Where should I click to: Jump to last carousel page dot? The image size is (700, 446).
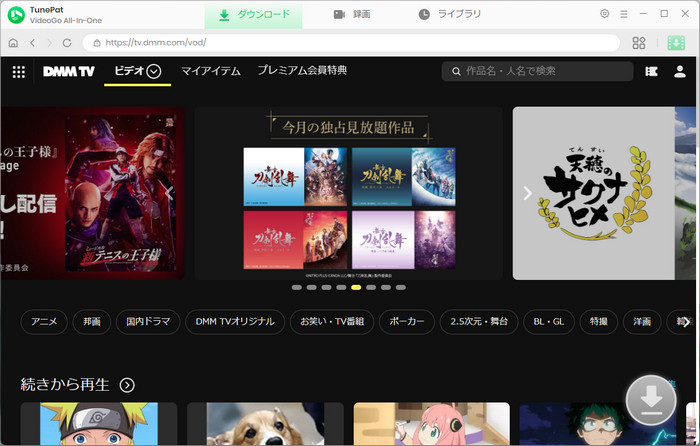pyautogui.click(x=401, y=288)
